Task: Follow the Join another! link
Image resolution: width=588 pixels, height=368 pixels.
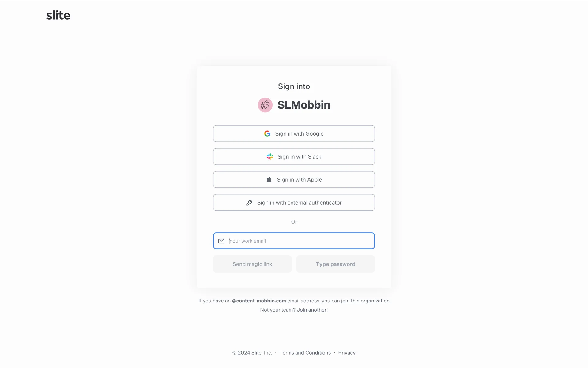Action: click(312, 310)
